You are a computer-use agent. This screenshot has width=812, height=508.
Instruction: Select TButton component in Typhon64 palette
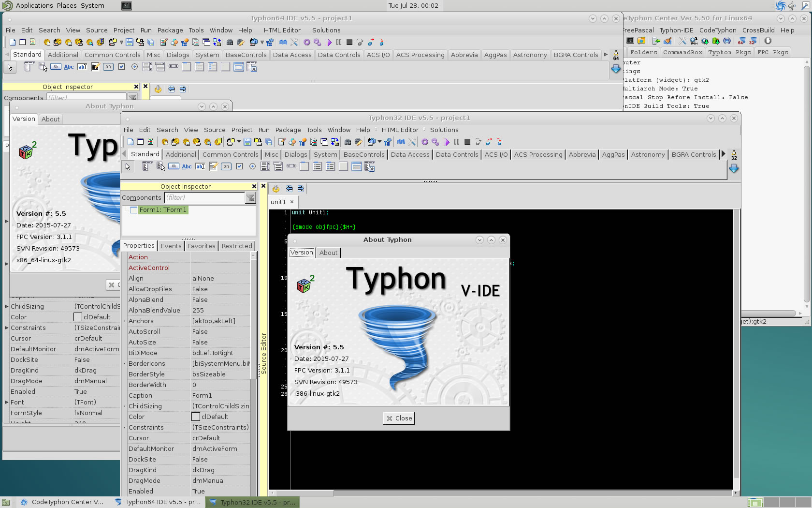56,67
